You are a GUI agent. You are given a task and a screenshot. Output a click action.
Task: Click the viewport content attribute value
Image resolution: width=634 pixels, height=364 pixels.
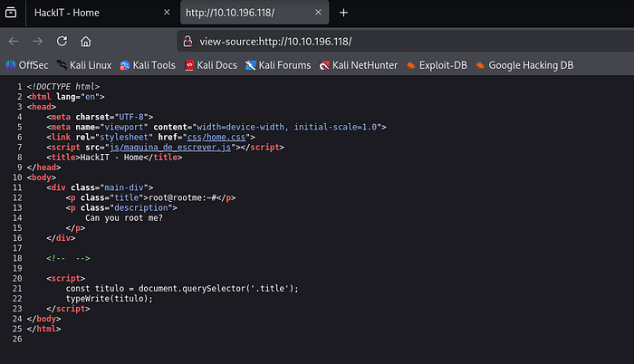pos(287,127)
